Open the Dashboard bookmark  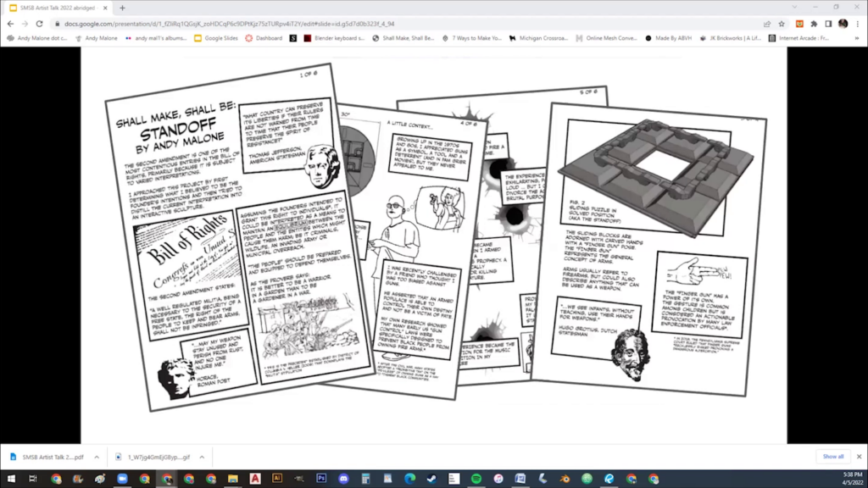(264, 38)
